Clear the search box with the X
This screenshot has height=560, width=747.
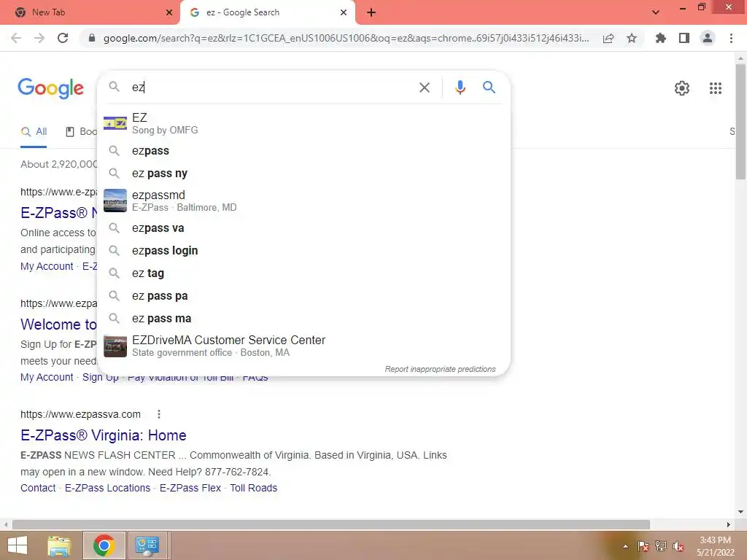[x=424, y=87]
